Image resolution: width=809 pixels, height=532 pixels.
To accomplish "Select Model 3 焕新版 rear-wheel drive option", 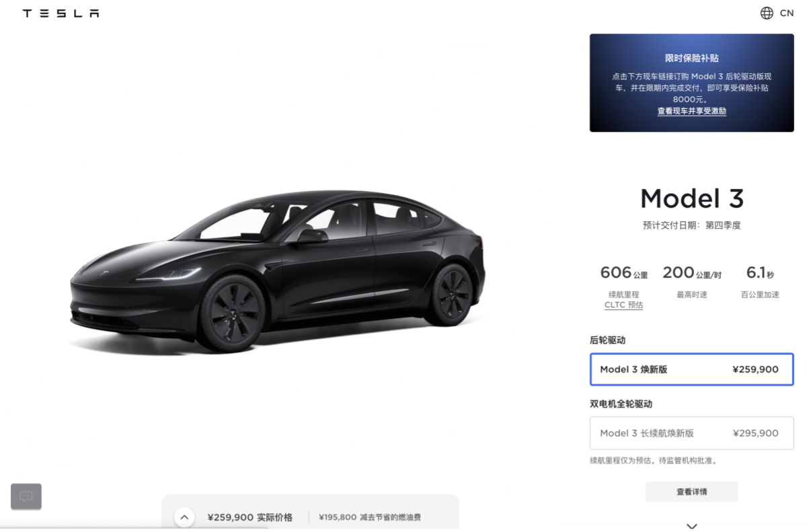I will (691, 369).
